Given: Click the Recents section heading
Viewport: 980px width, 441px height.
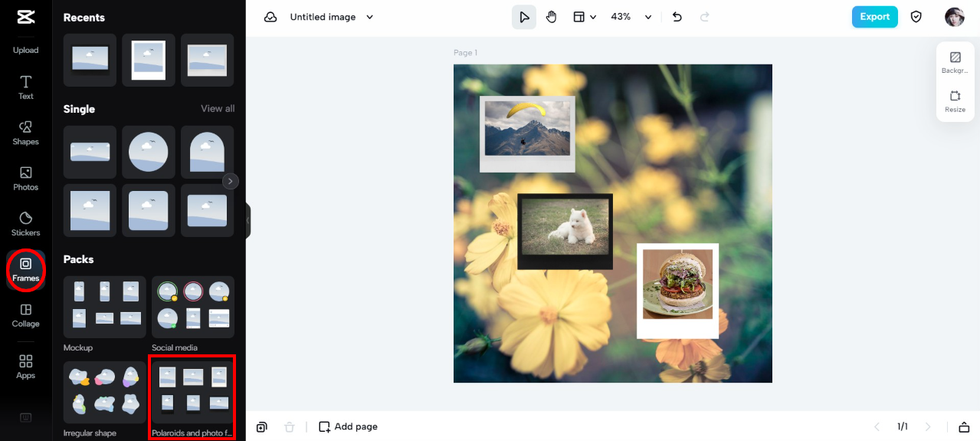Looking at the screenshot, I should pos(84,17).
